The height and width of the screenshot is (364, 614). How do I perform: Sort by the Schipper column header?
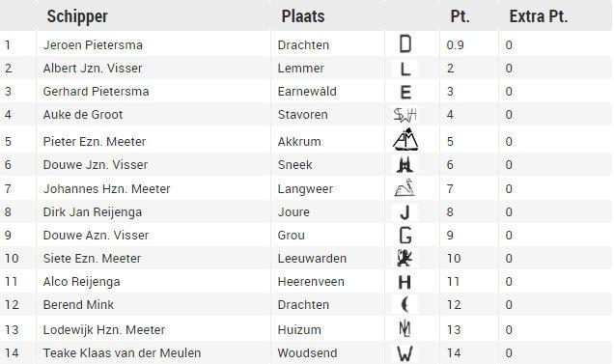coord(77,16)
